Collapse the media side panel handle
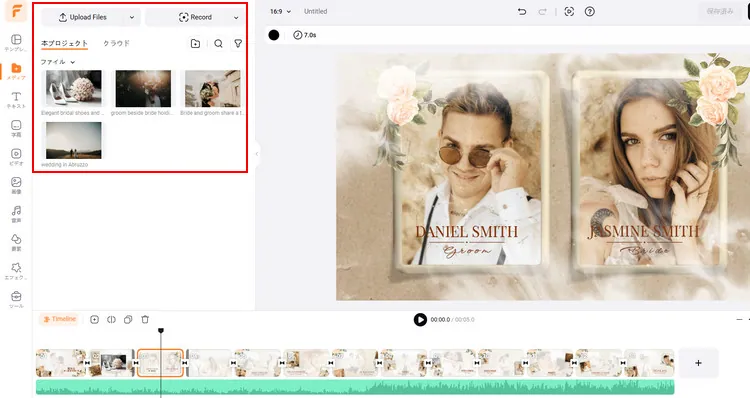This screenshot has height=398, width=750. click(x=257, y=154)
